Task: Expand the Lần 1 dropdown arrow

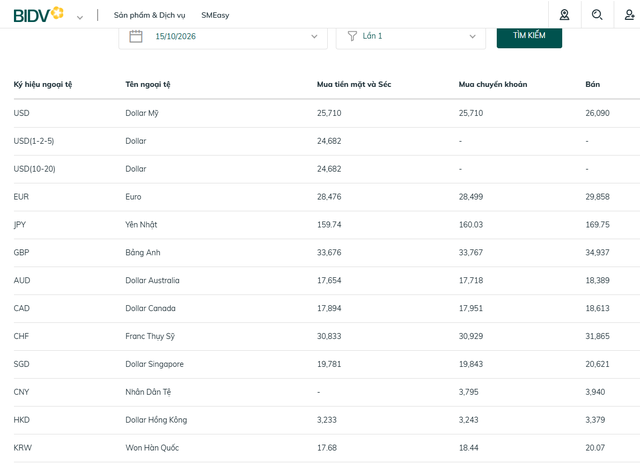Action: 472,36
